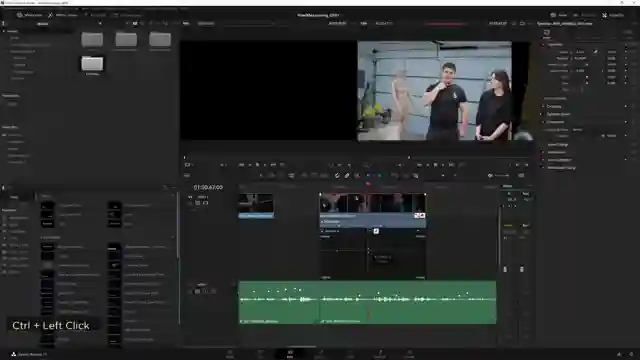Screen dimensions: 640x360
Task: Go to the Color page
Action: (x=350, y=353)
